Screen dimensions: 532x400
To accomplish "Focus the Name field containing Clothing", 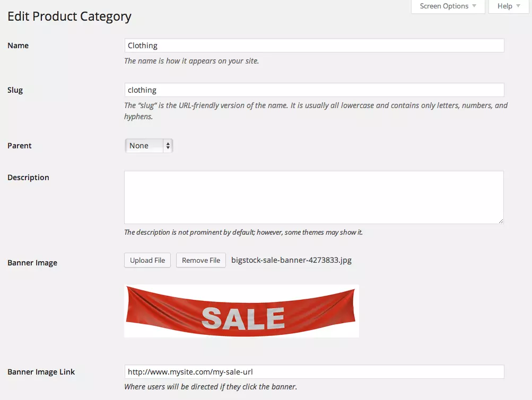I will tap(313, 46).
